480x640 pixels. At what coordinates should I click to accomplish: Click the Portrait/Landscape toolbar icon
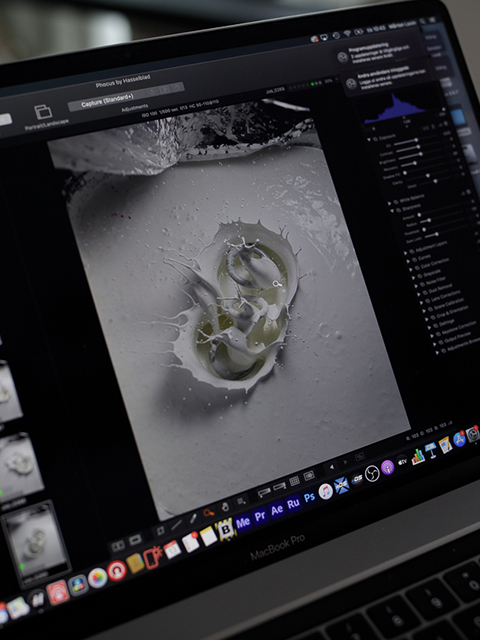click(x=43, y=111)
